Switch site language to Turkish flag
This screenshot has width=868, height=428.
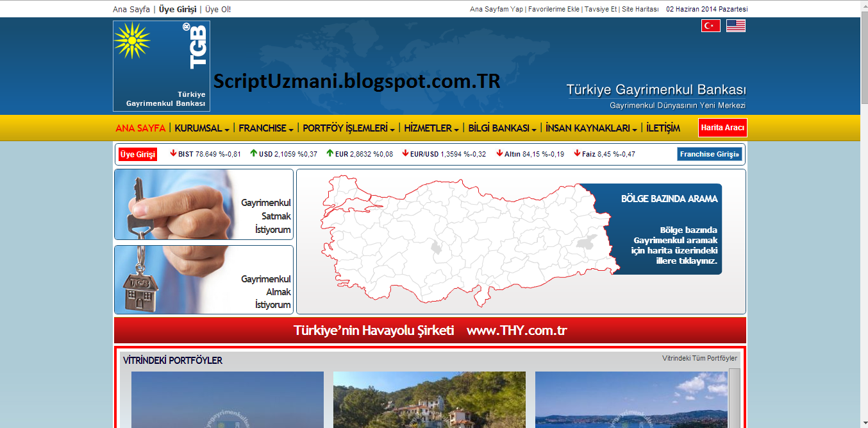[x=710, y=26]
